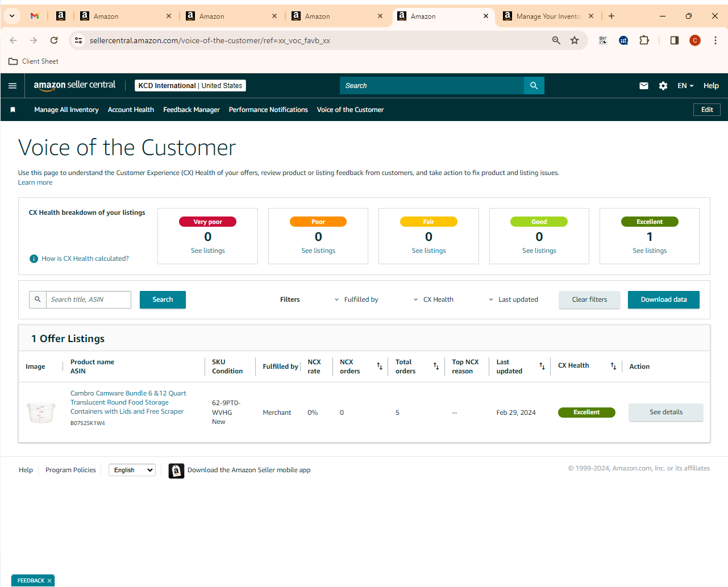Click the Cambro container product thumbnail
The height and width of the screenshot is (587, 728).
click(x=41, y=412)
